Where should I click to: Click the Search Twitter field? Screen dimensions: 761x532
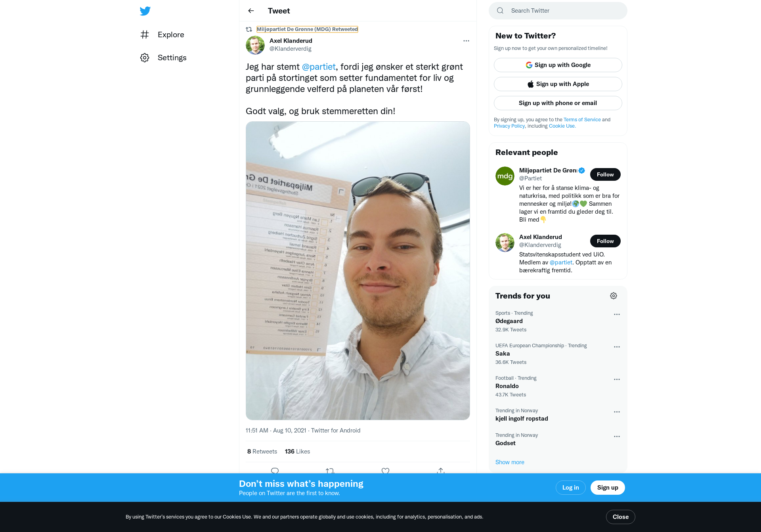558,11
